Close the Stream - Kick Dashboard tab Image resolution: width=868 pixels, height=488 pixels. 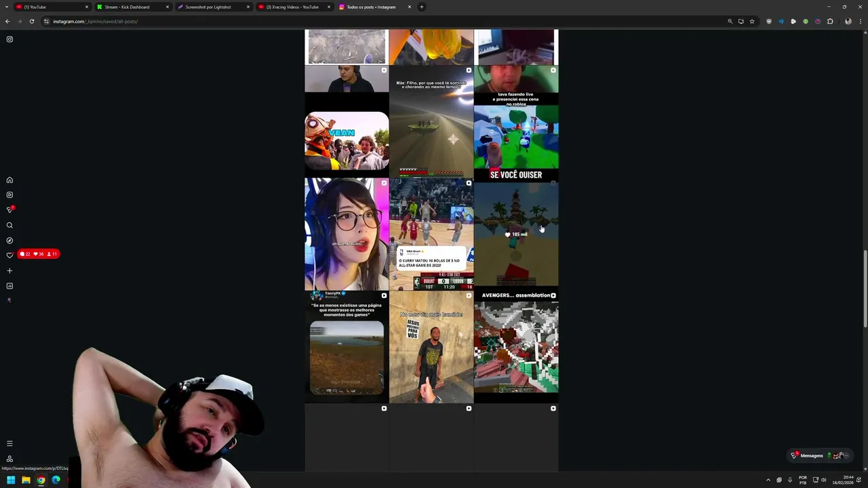pyautogui.click(x=167, y=7)
